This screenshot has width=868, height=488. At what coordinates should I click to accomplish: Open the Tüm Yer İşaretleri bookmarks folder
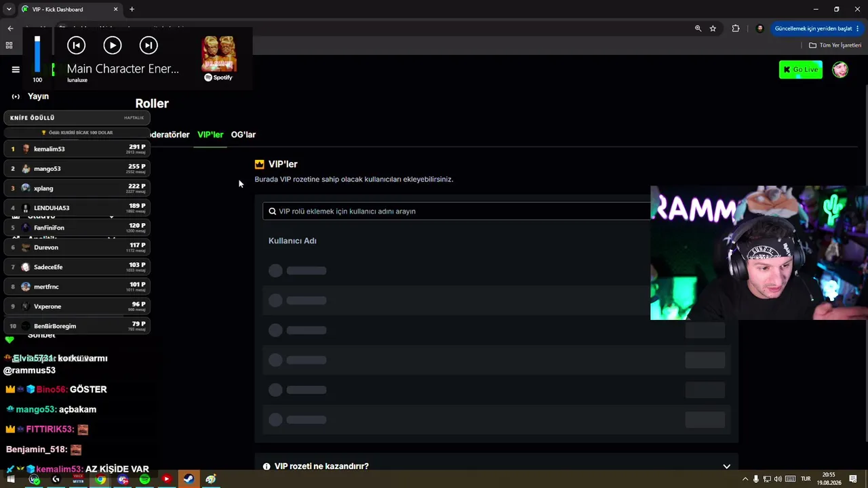click(x=835, y=45)
